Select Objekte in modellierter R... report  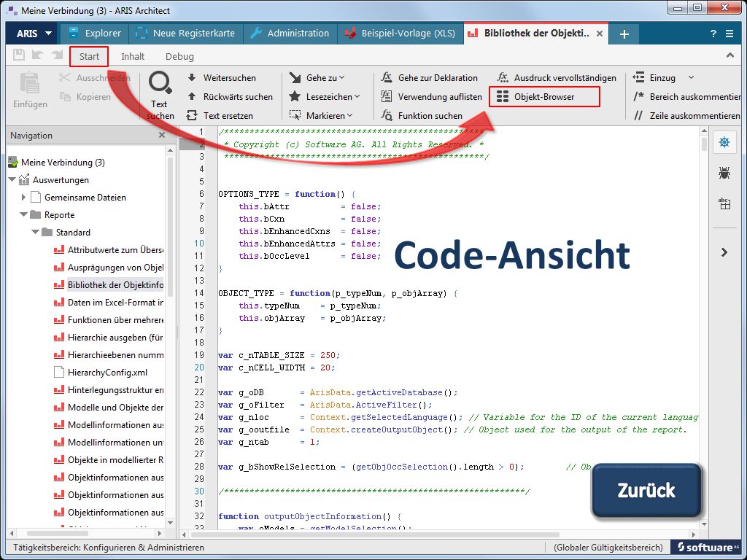tap(115, 460)
